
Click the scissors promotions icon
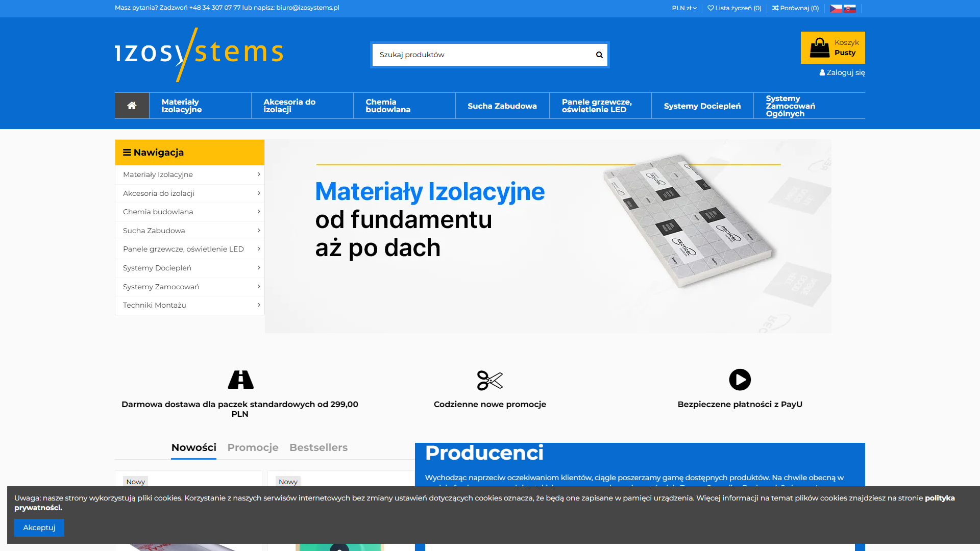pyautogui.click(x=489, y=380)
